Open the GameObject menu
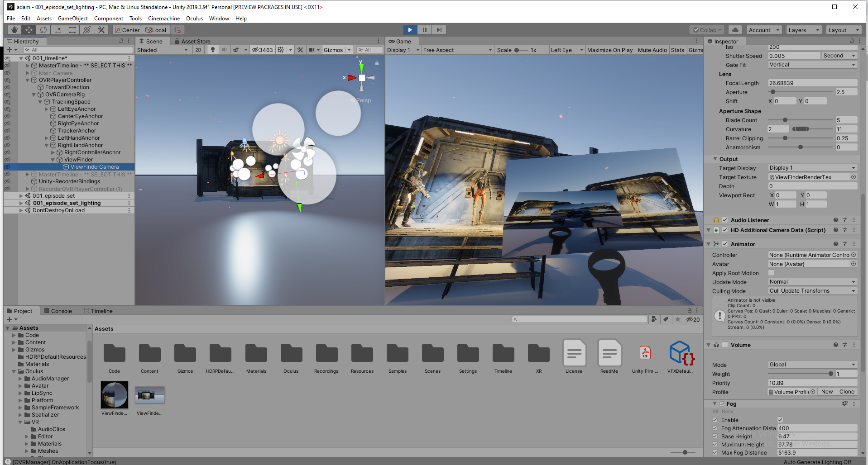Screen dimensions: 868x465 click(72, 18)
